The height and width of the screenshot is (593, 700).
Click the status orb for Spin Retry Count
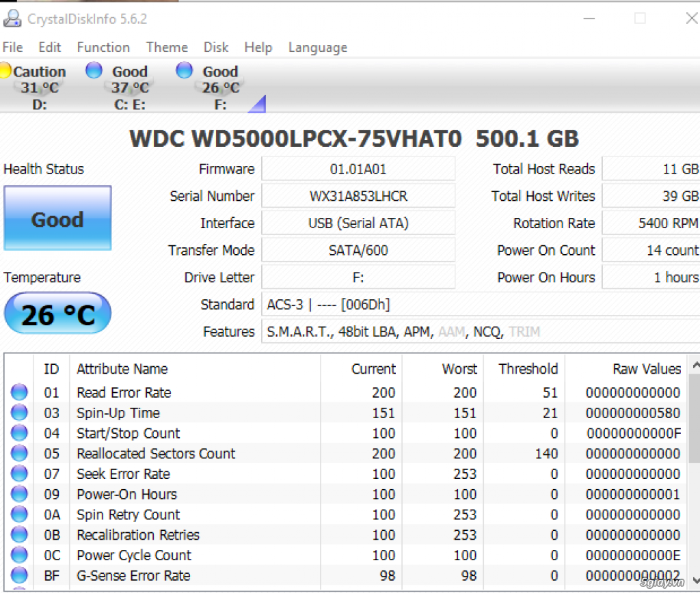point(19,514)
